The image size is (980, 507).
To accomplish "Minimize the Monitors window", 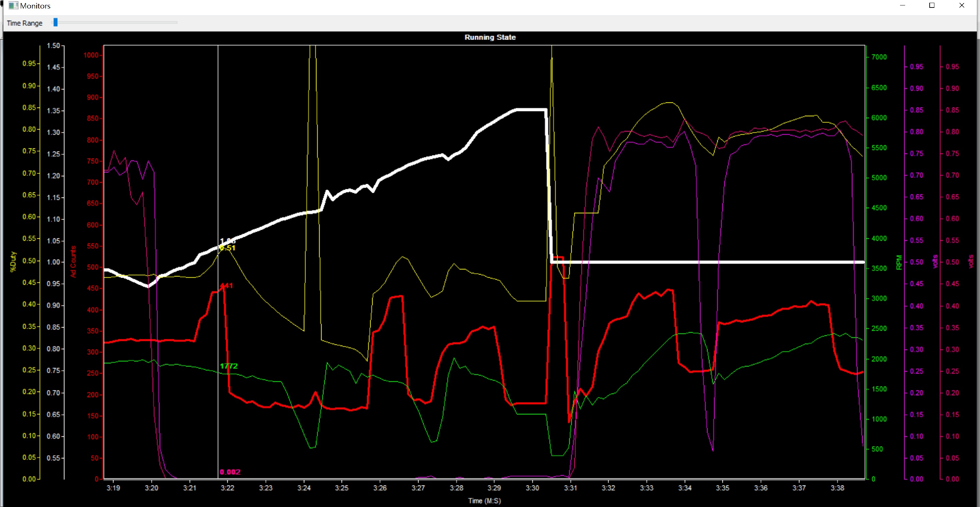I will tap(902, 5).
